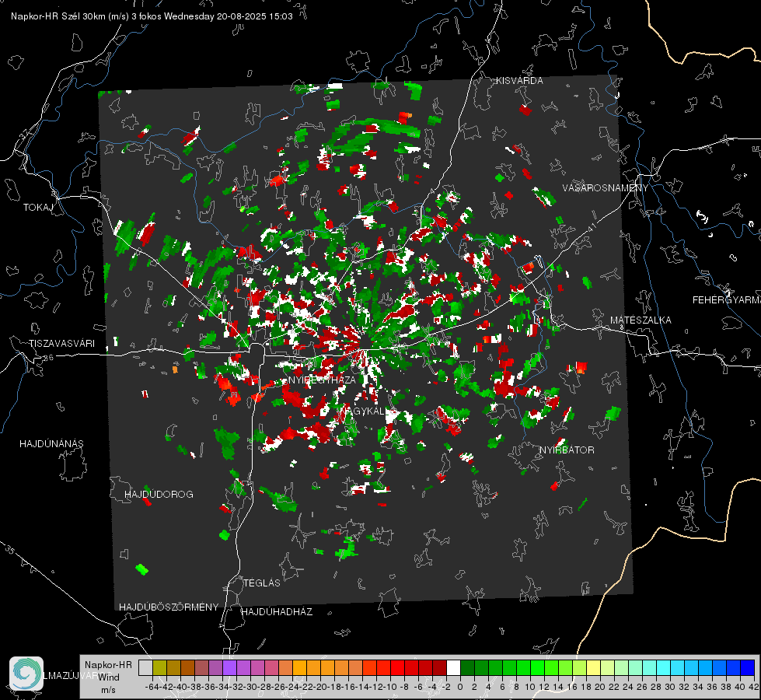This screenshot has height=700, width=761.
Task: Select the HAJDÚNÁNÁS label
Action: click(x=51, y=443)
